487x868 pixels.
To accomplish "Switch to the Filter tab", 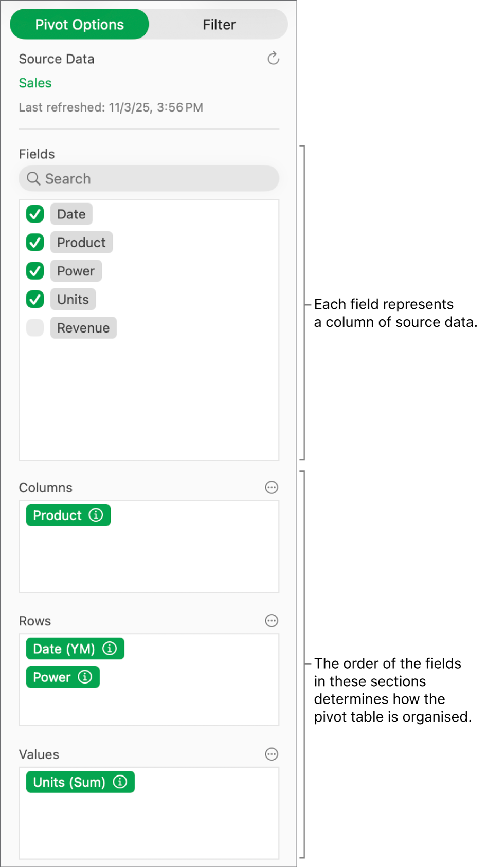I will pyautogui.click(x=219, y=24).
